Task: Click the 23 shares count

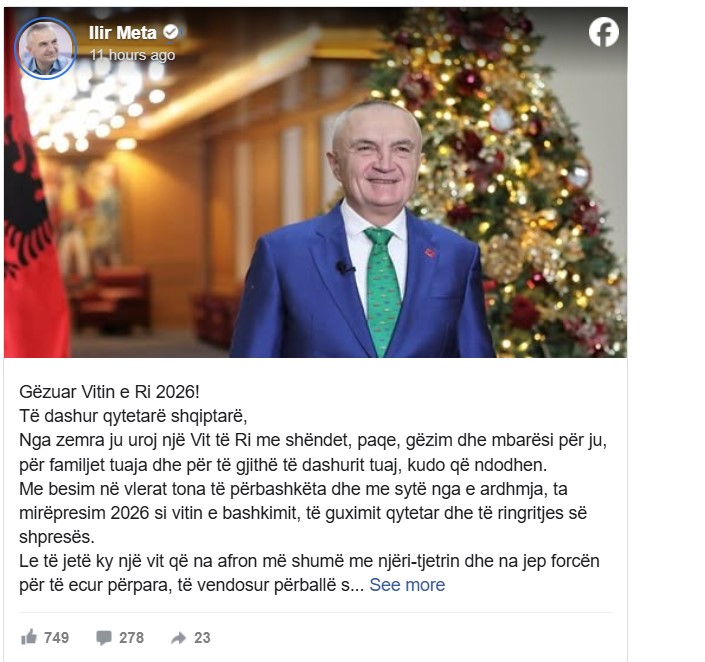Action: coord(202,637)
